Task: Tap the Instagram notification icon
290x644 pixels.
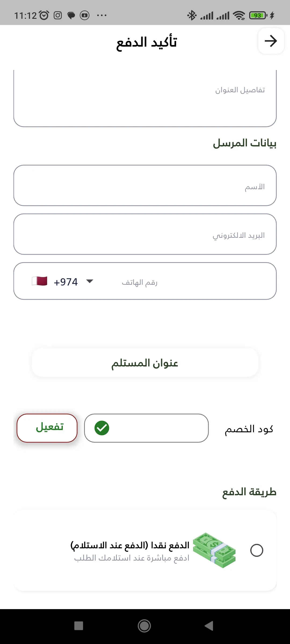Action: 58,15
